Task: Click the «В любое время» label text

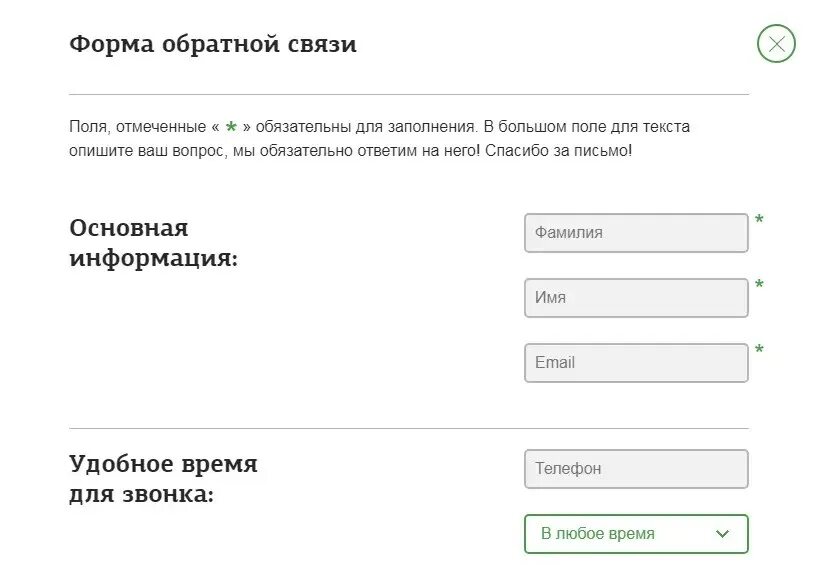Action: (597, 533)
